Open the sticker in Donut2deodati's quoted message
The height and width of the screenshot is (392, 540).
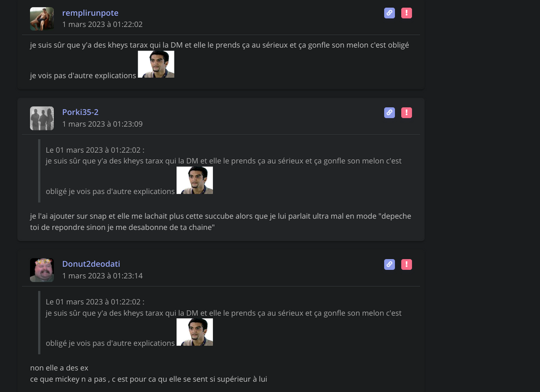tap(195, 332)
